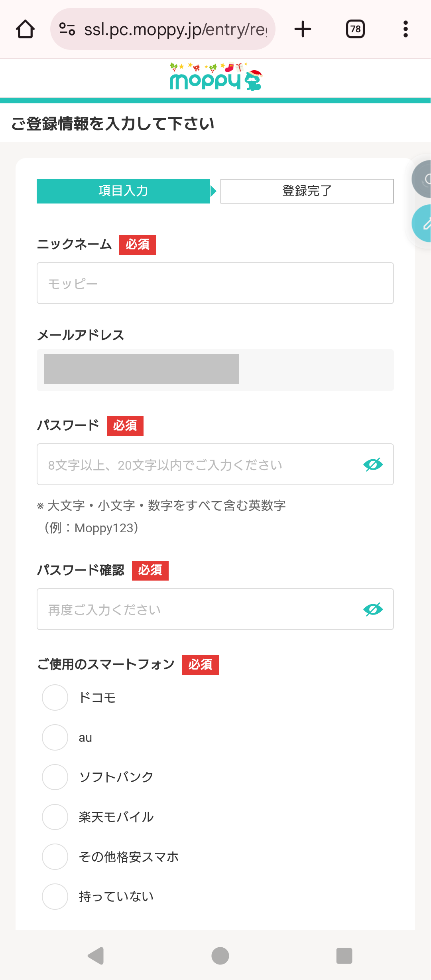Screen dimensions: 431x980
Task: Tap the browser home icon
Action: (x=25, y=29)
